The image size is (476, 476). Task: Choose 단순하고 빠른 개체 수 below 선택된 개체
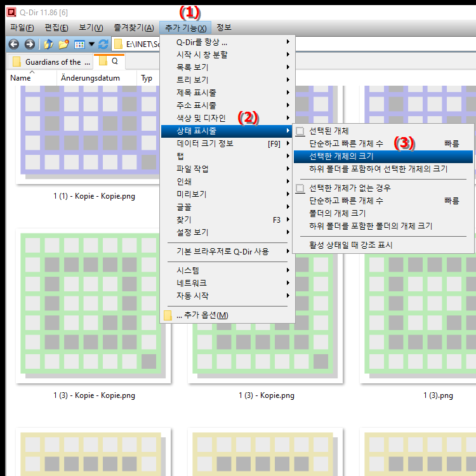pyautogui.click(x=383, y=143)
